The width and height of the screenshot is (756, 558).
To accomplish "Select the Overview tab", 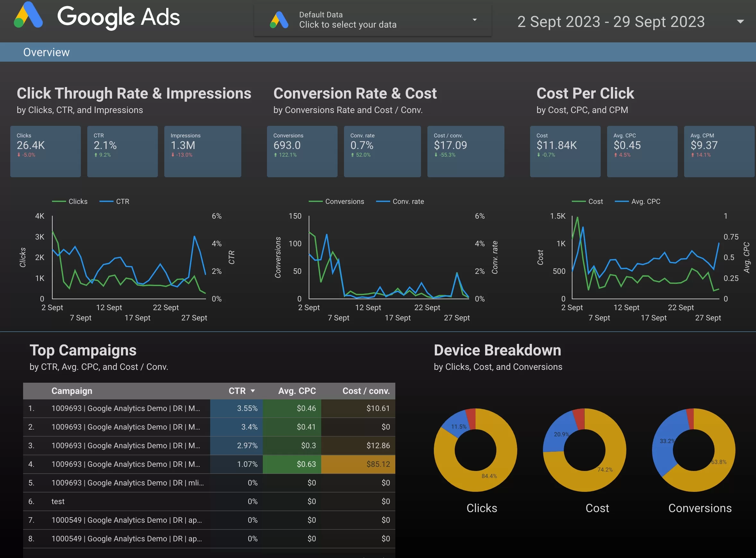I will (x=46, y=52).
